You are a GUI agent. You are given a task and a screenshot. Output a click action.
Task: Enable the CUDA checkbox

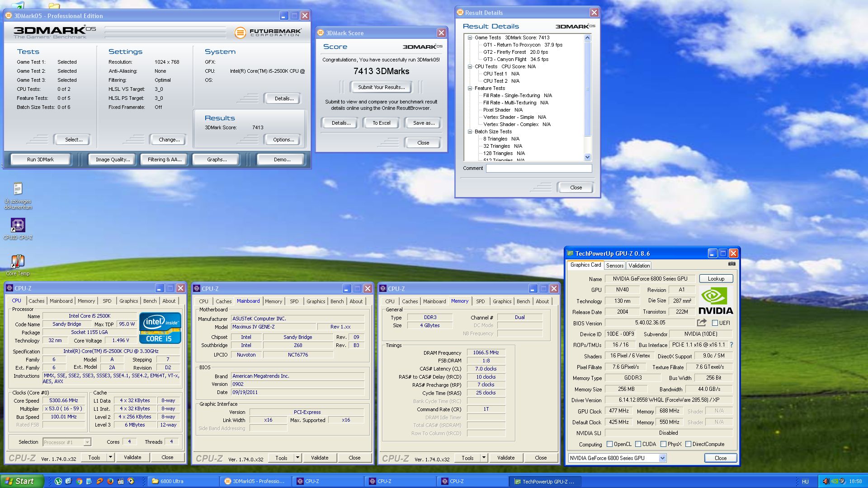(638, 444)
